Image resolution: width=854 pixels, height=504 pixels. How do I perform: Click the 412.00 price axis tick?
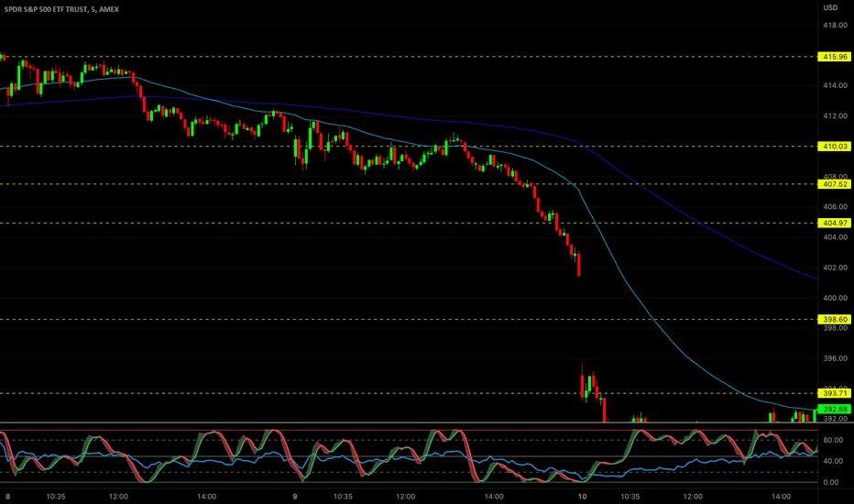(835, 116)
